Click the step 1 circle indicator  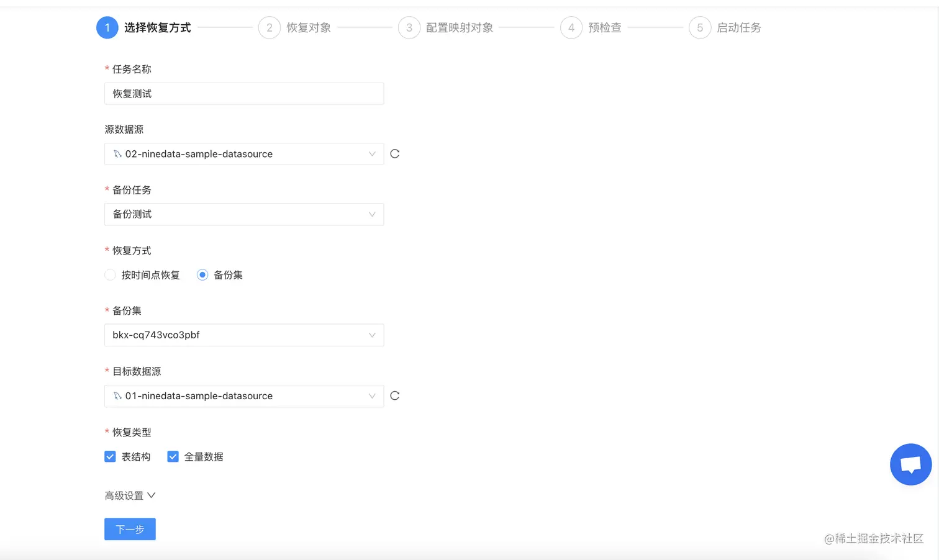coord(107,27)
